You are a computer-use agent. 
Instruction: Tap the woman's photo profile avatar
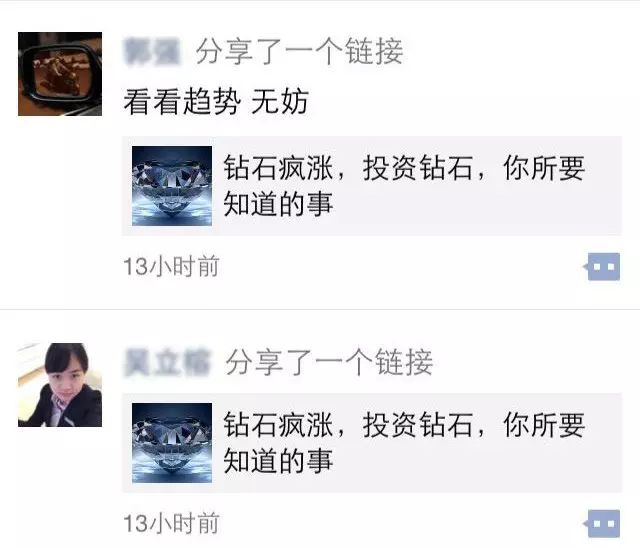pos(60,385)
